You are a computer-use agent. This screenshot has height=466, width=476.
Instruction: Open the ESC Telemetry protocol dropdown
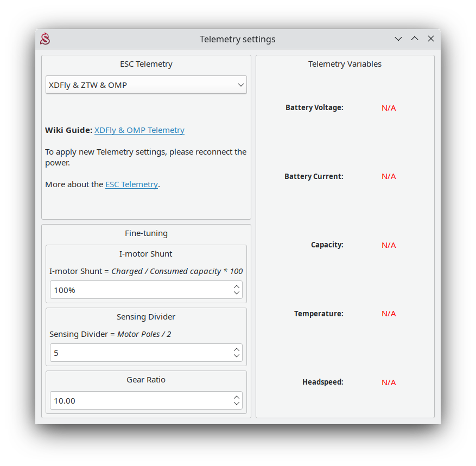click(x=146, y=85)
